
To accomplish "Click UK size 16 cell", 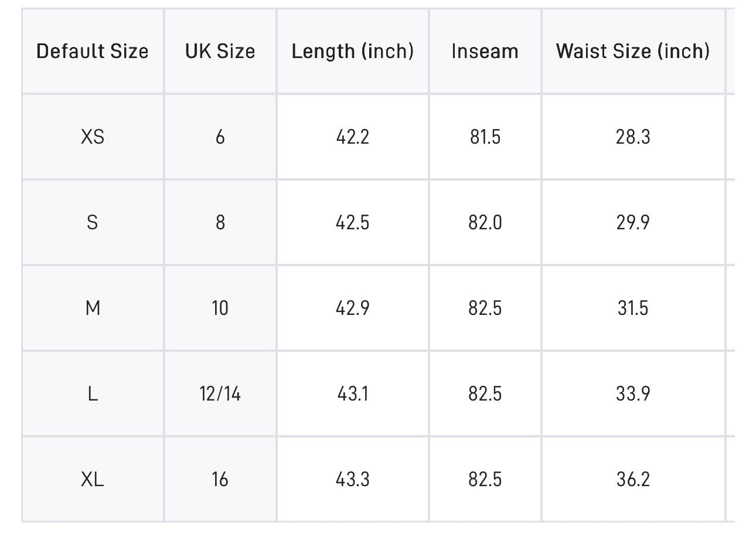I will tap(220, 480).
